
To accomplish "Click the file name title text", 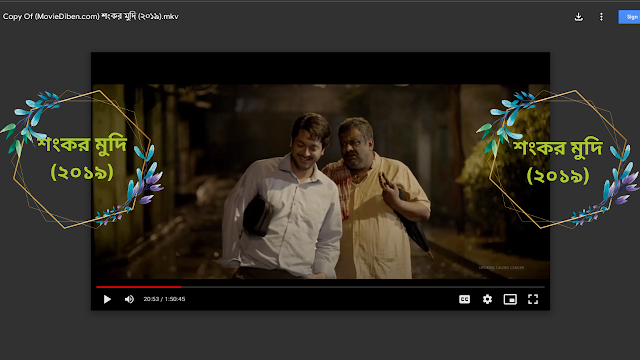I will coord(91,16).
